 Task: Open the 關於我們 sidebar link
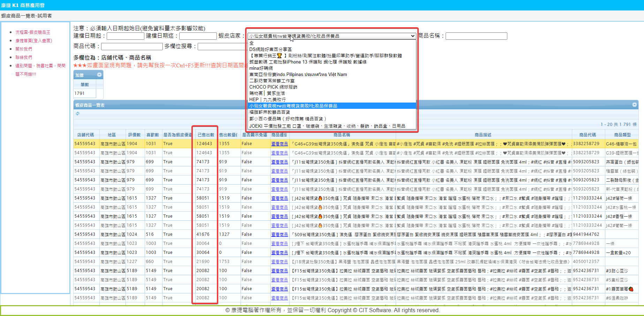coord(24,49)
